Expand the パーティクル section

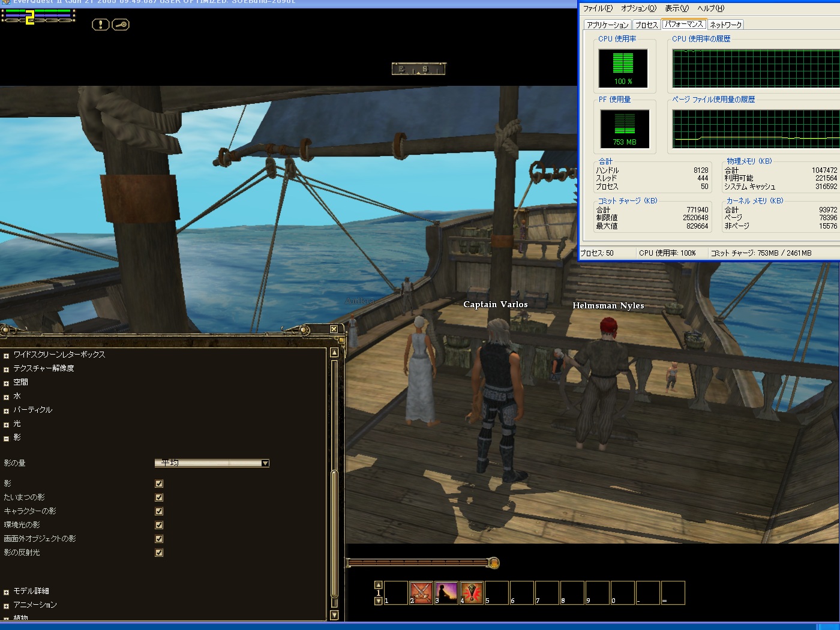6,411
